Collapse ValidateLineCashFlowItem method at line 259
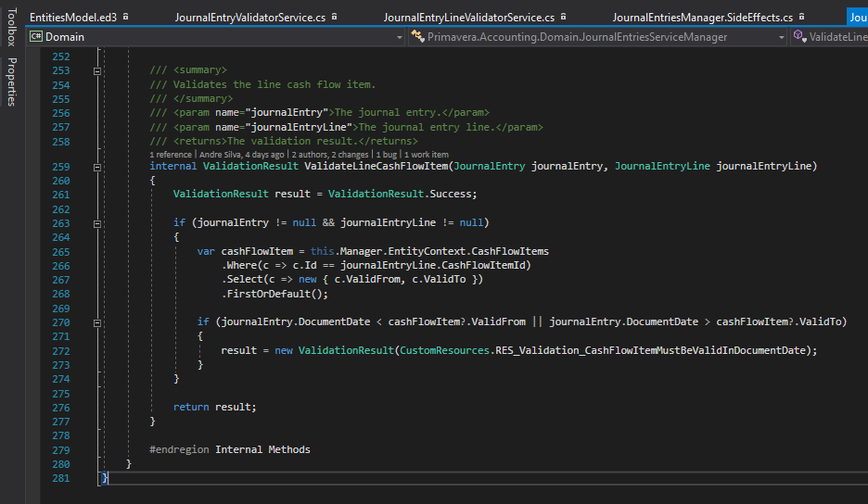This screenshot has height=504, width=868. [x=96, y=167]
